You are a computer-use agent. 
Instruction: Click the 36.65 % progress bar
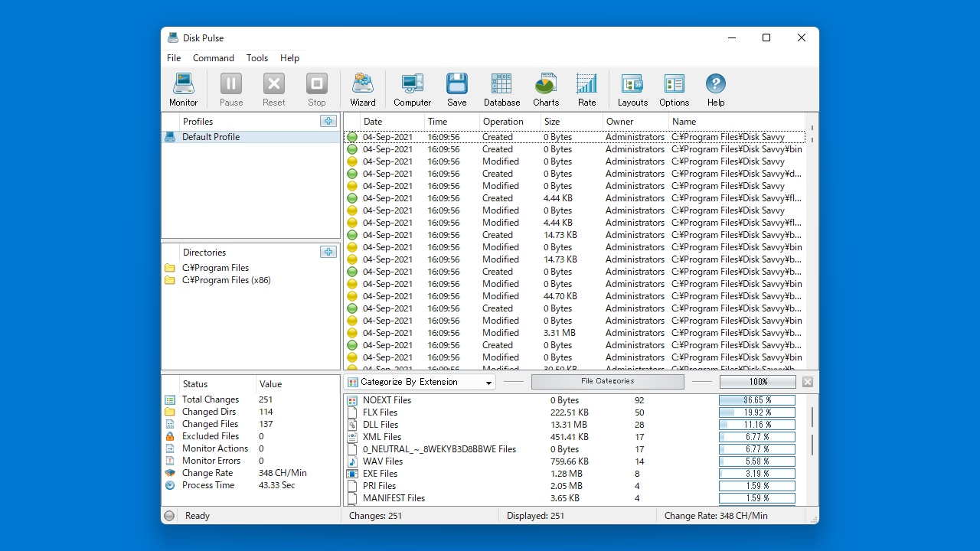(x=757, y=400)
